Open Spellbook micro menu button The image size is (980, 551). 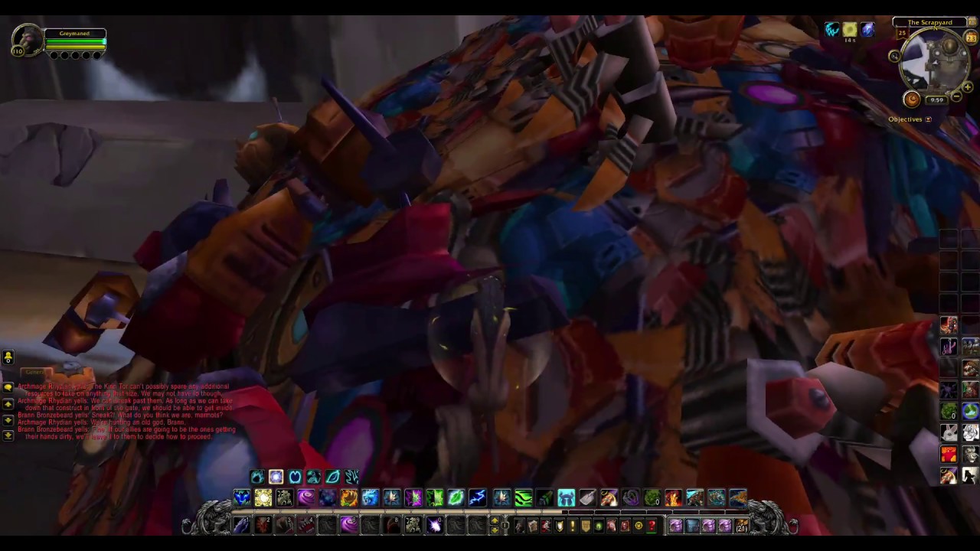(533, 526)
